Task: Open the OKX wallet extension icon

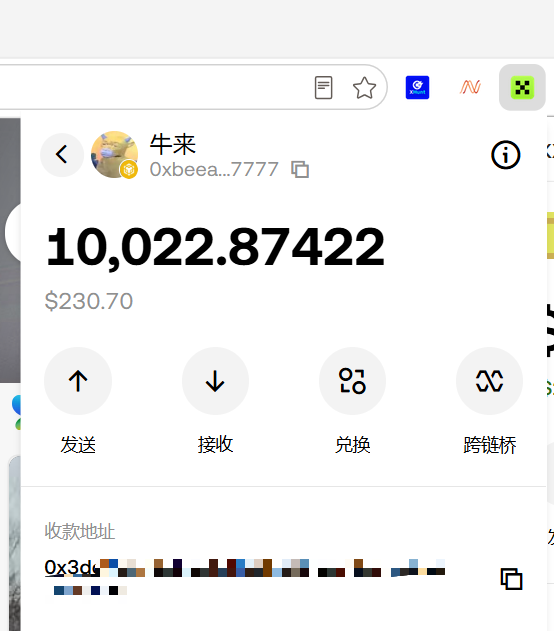Action: click(x=522, y=87)
